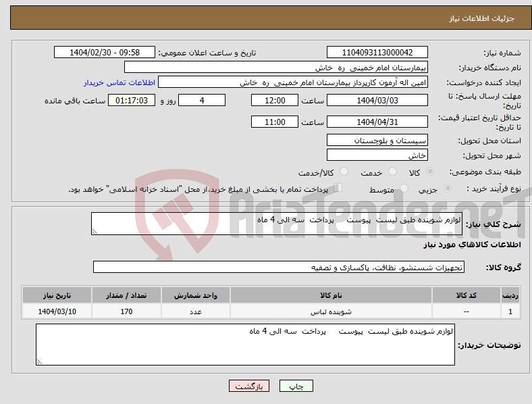
Task: Click the quantity cell 170
Action: pos(126,311)
